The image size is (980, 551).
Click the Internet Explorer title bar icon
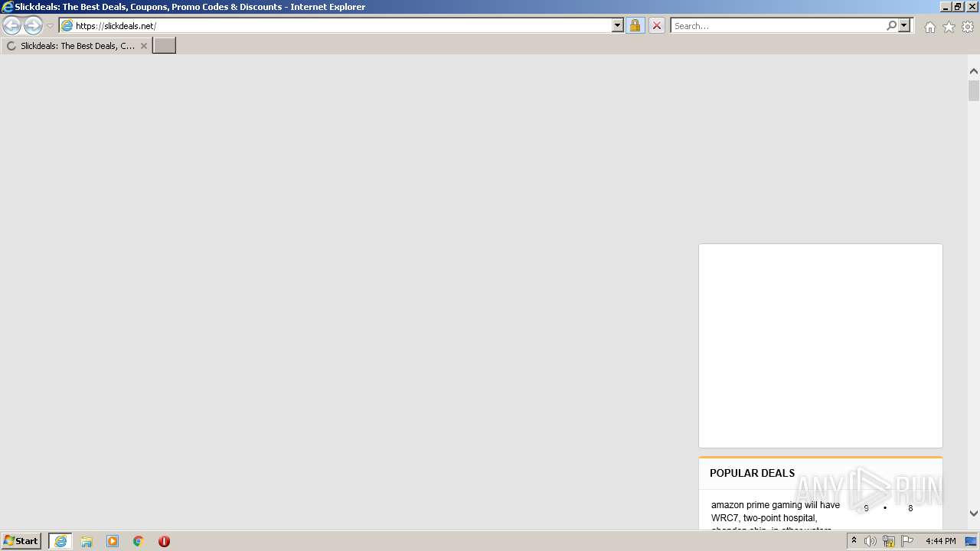(7, 7)
